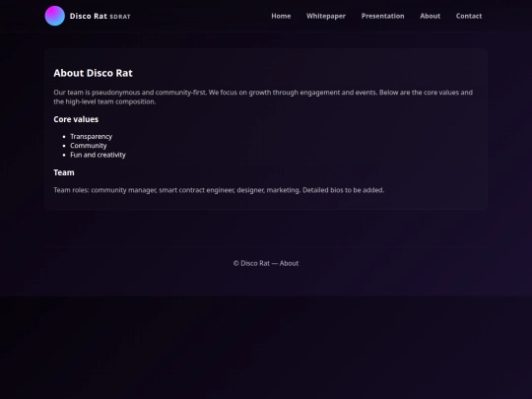Screen dimensions: 532x399
Task: Click the Disco Rat brand name
Action: pyautogui.click(x=89, y=16)
